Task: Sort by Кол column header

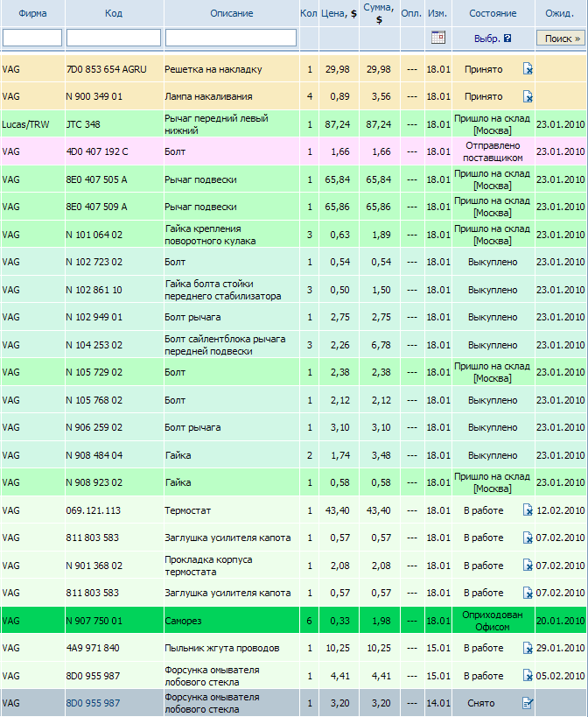Action: pyautogui.click(x=308, y=13)
